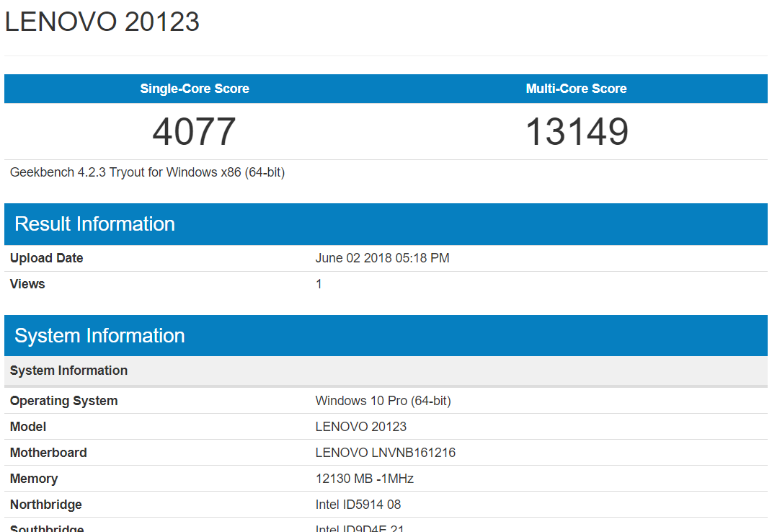Click the Geekbench 4.2.3 Tryout version text
The width and height of the screenshot is (772, 532).
tap(147, 172)
